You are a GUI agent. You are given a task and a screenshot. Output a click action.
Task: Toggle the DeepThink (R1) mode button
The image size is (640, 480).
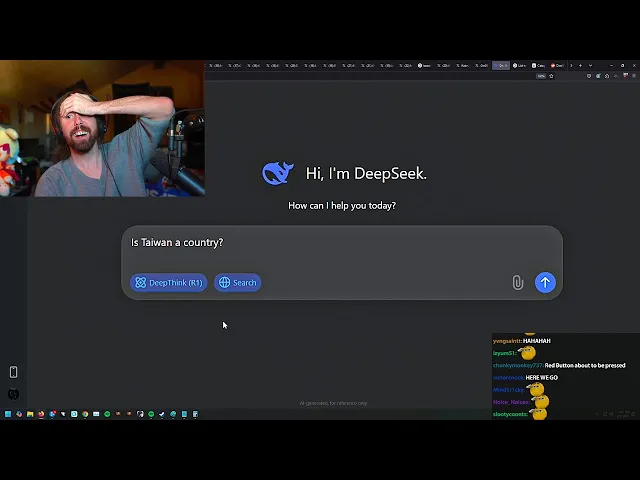pyautogui.click(x=169, y=282)
